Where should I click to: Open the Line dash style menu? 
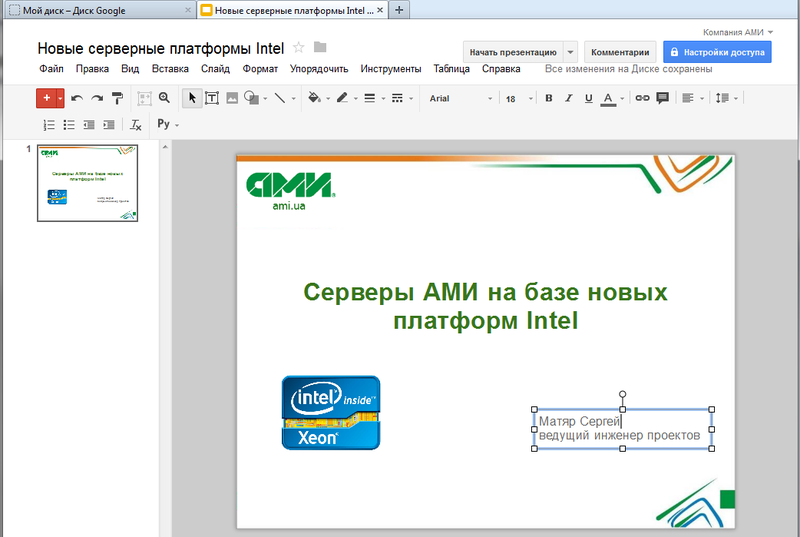point(397,98)
